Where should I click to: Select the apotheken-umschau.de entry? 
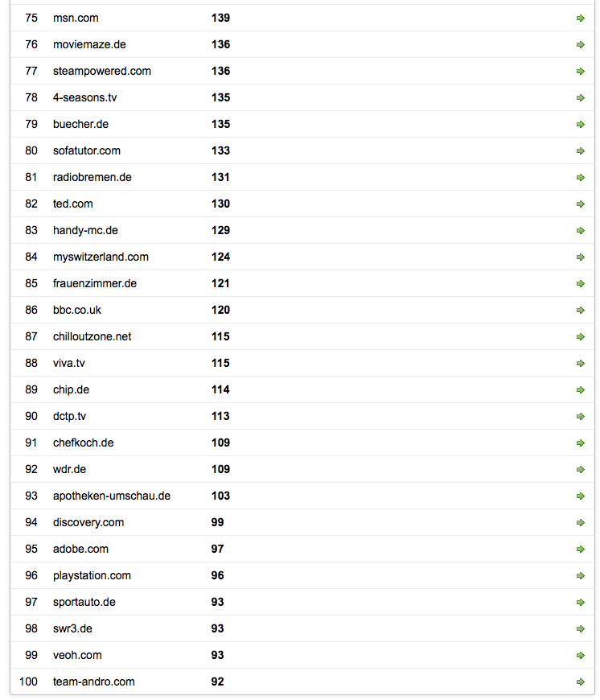pos(112,496)
